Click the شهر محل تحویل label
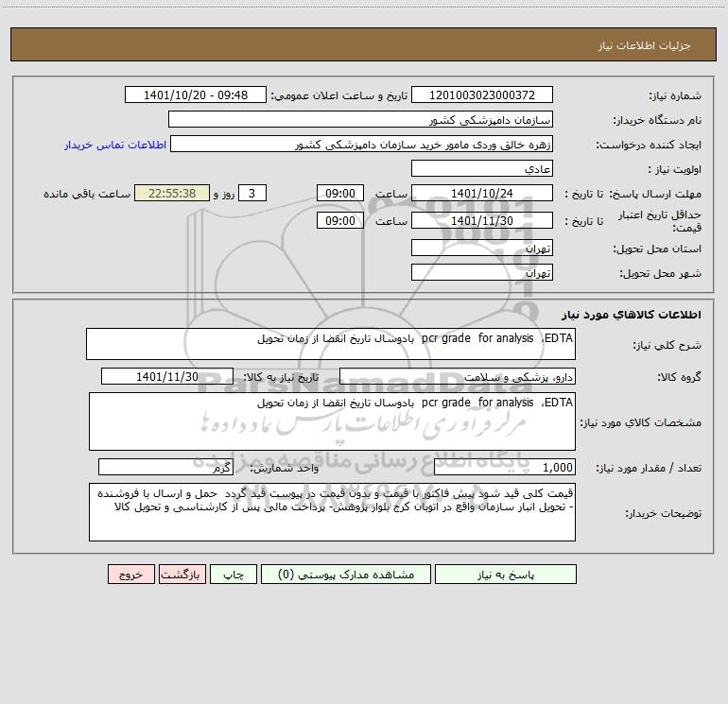This screenshot has height=704, width=728. [x=661, y=274]
